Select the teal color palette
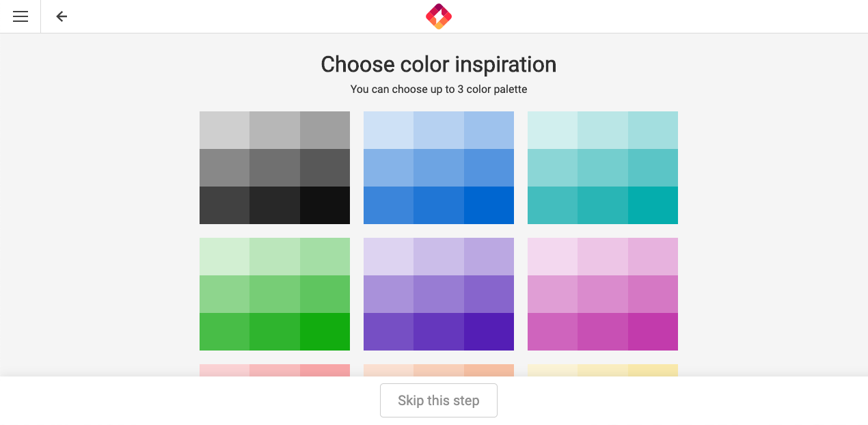868x425 pixels. (602, 167)
